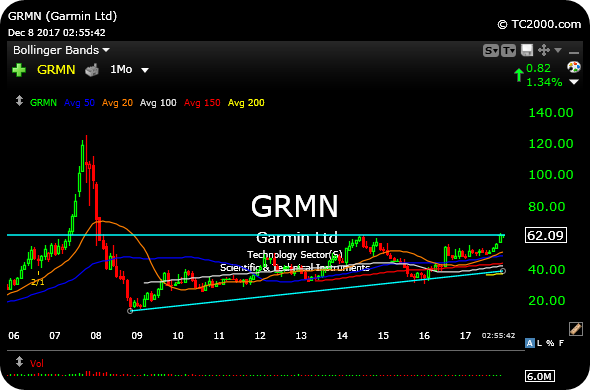
Task: Click the volume pane up-down arrows icon
Action: 19,362
